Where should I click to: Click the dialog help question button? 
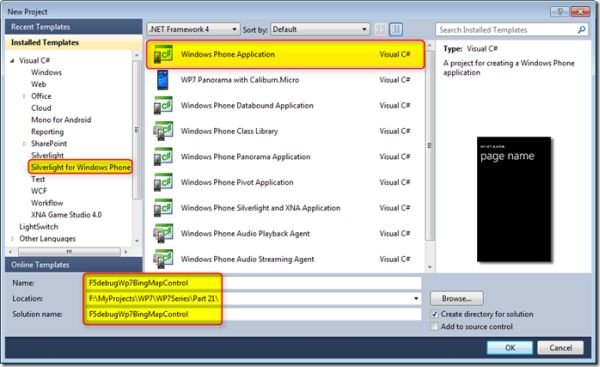point(560,12)
